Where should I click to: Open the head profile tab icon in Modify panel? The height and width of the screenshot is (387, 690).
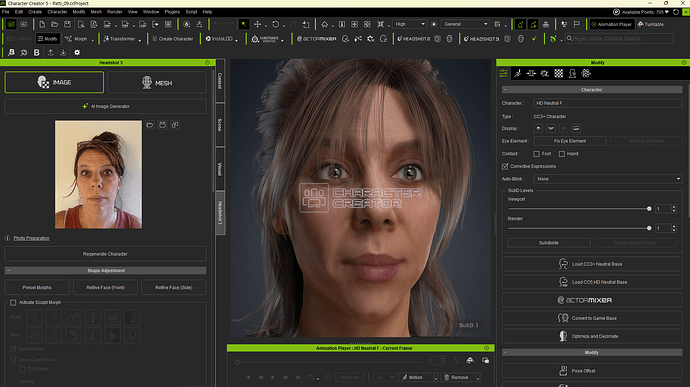click(x=572, y=74)
